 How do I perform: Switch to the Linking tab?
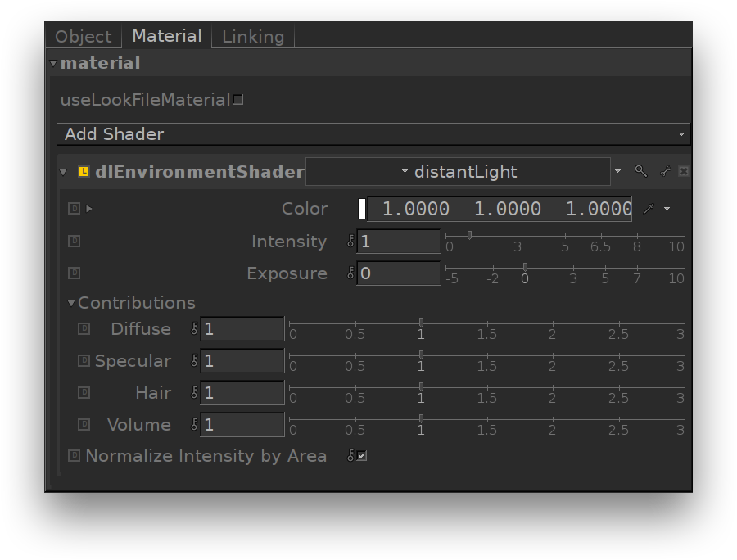[253, 37]
